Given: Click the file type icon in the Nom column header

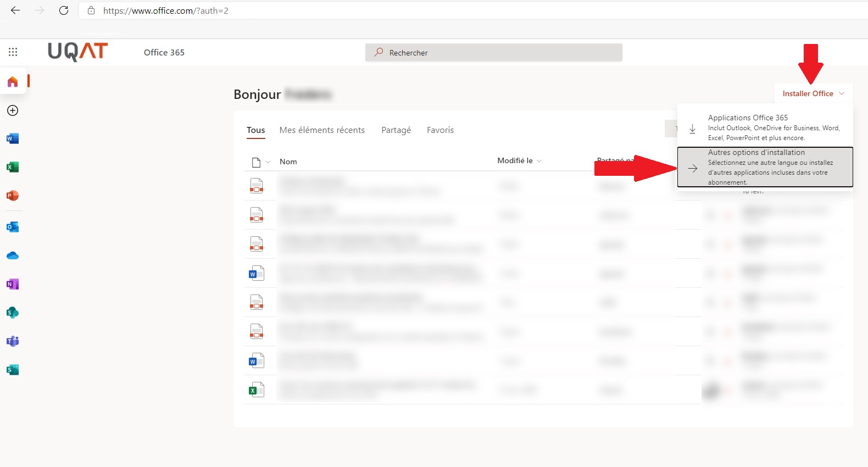Looking at the screenshot, I should [x=256, y=162].
